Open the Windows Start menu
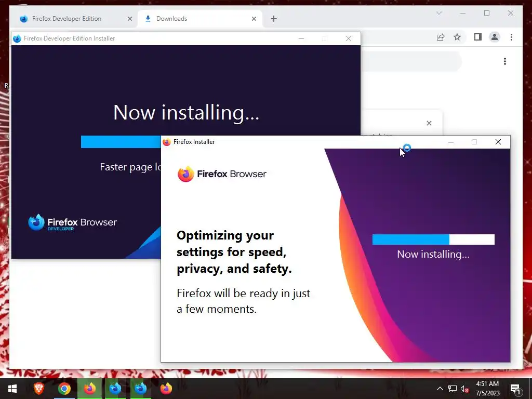The height and width of the screenshot is (399, 532). pyautogui.click(x=12, y=389)
